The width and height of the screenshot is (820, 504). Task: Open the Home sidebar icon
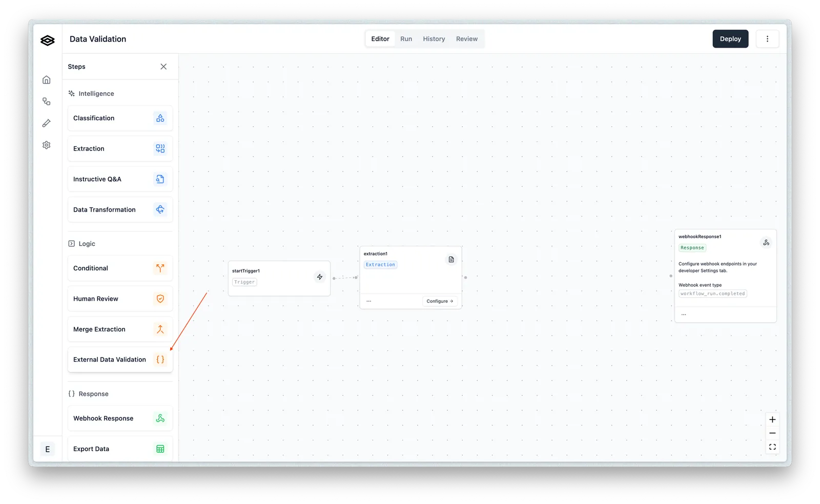47,80
